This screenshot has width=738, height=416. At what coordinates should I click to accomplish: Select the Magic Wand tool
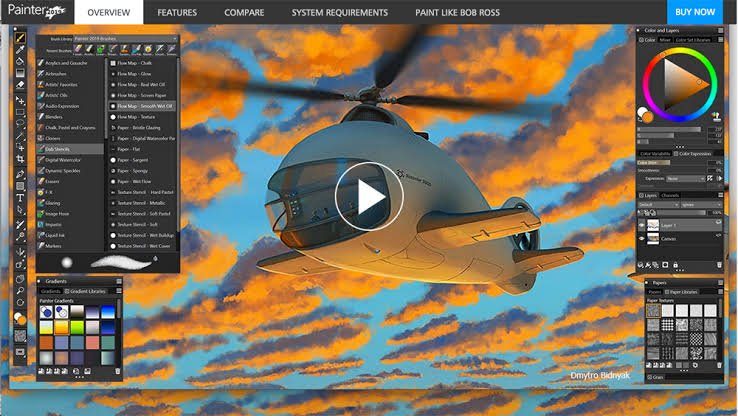click(x=20, y=136)
